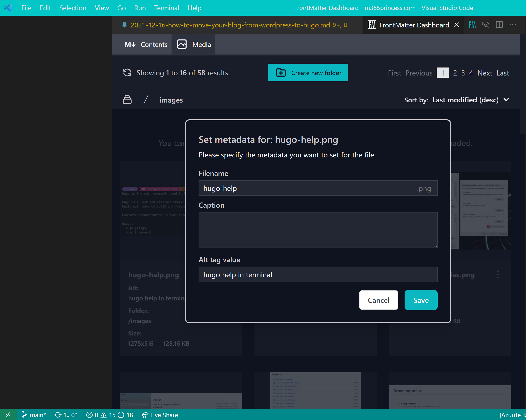This screenshot has height=420, width=526.
Task: Click the system properties screenshot thumbnail
Action: tap(481, 211)
